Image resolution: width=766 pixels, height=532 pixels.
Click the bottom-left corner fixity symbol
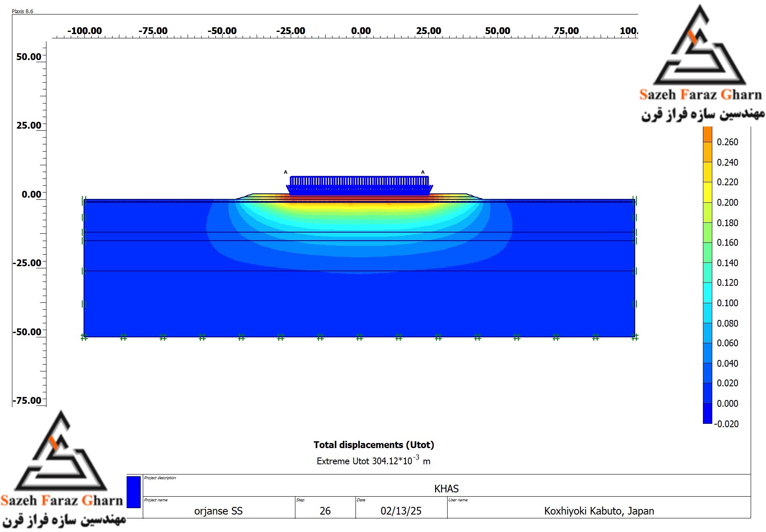click(84, 337)
